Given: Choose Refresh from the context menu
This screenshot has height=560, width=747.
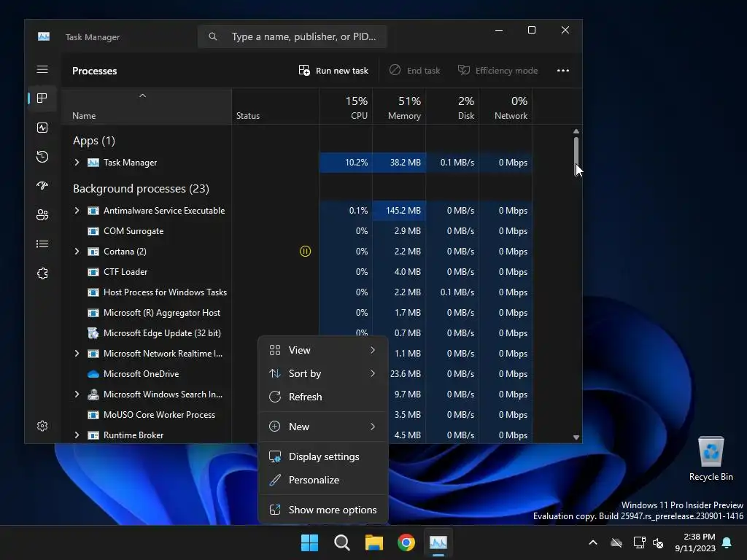Looking at the screenshot, I should click(323, 397).
